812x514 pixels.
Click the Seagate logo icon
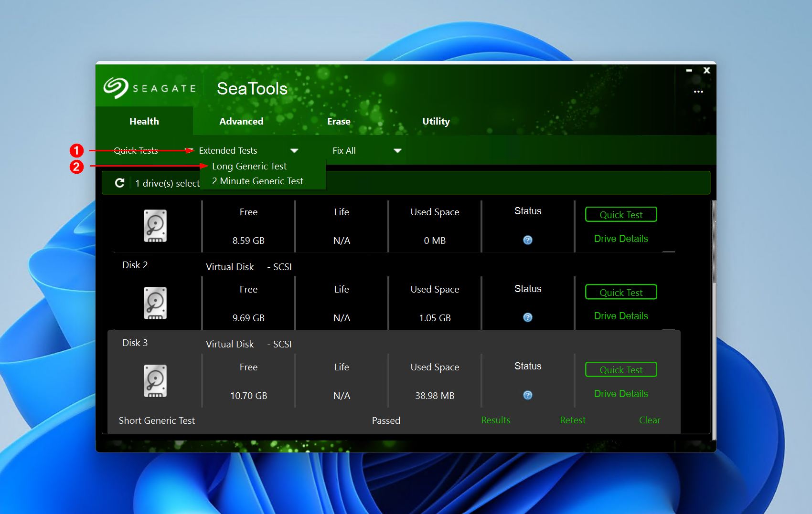pos(116,88)
